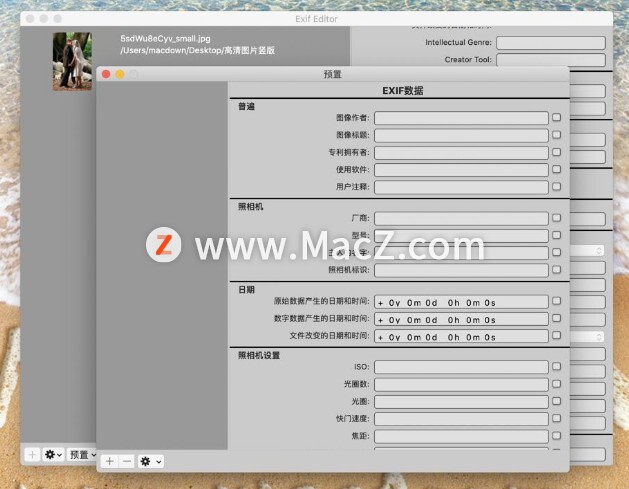This screenshot has height=489, width=629.
Task: Close the 预置 presets window
Action: 106,74
